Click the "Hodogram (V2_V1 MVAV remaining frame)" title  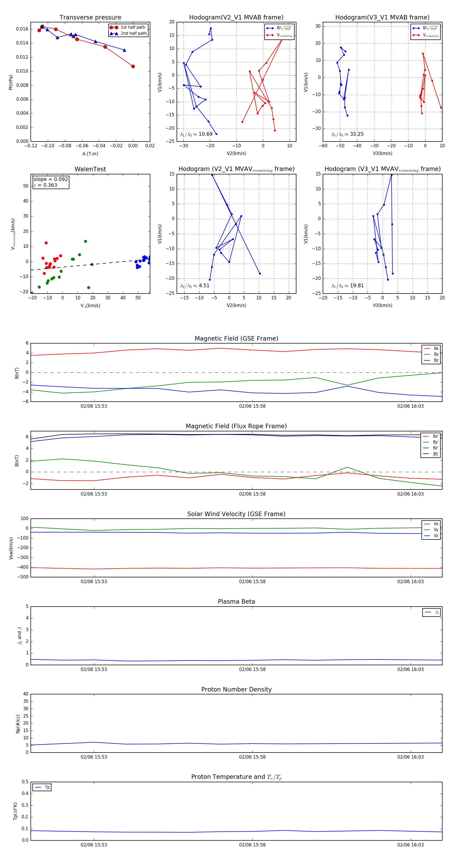click(236, 169)
